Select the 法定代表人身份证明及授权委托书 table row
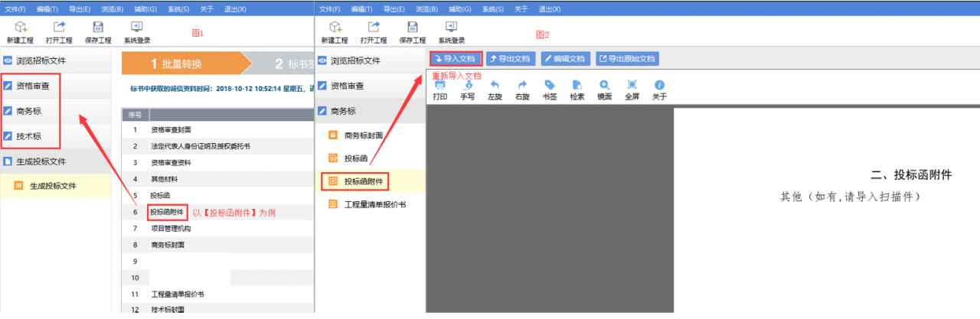 (201, 146)
